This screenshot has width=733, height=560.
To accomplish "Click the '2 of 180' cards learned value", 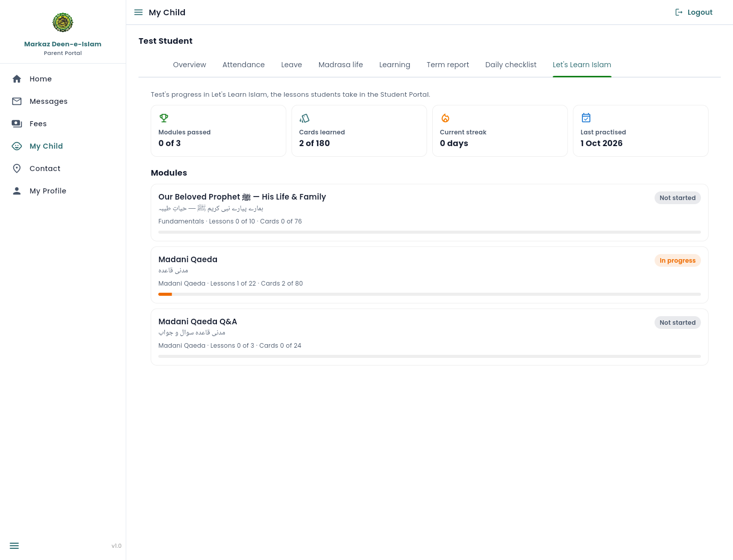I will [315, 144].
